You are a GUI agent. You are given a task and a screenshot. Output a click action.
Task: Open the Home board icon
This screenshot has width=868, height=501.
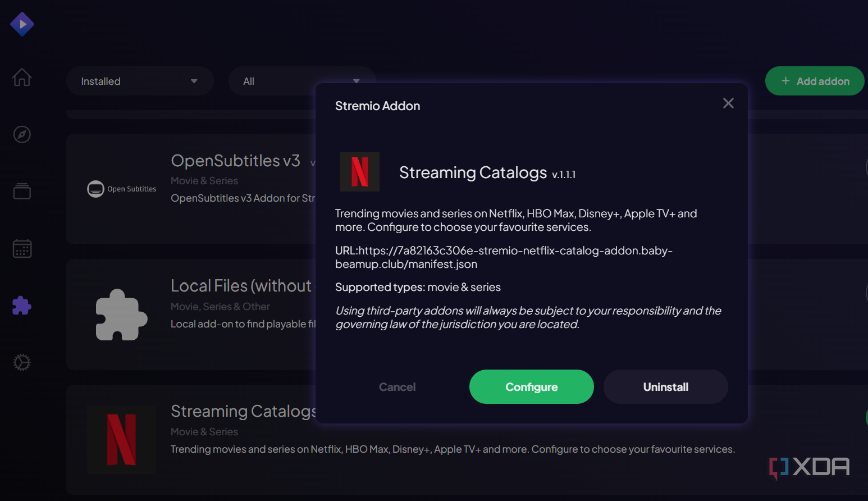22,77
